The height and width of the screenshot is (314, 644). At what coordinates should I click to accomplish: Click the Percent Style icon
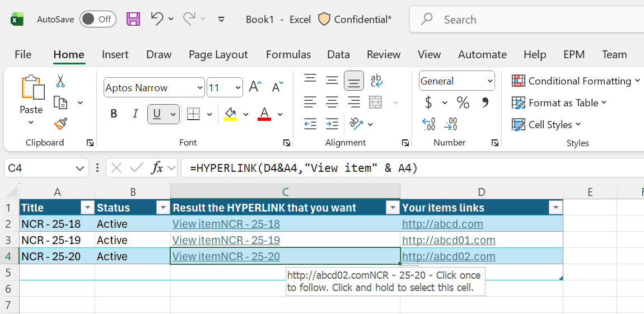point(463,102)
